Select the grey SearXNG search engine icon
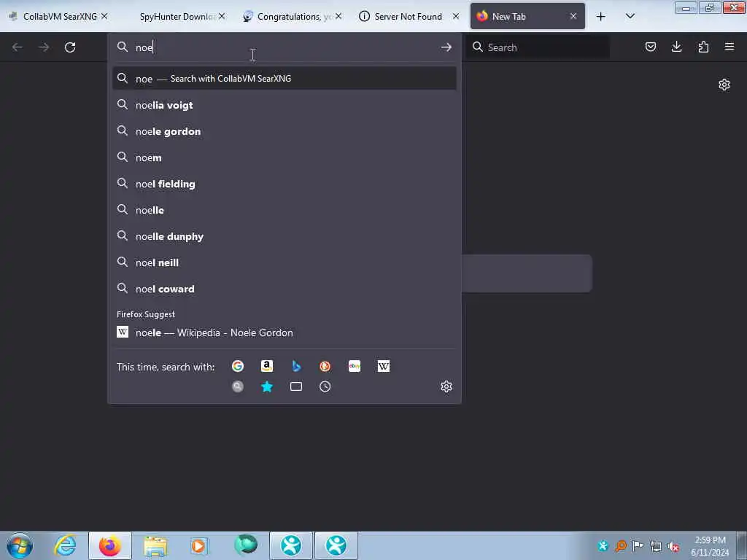 tap(238, 386)
